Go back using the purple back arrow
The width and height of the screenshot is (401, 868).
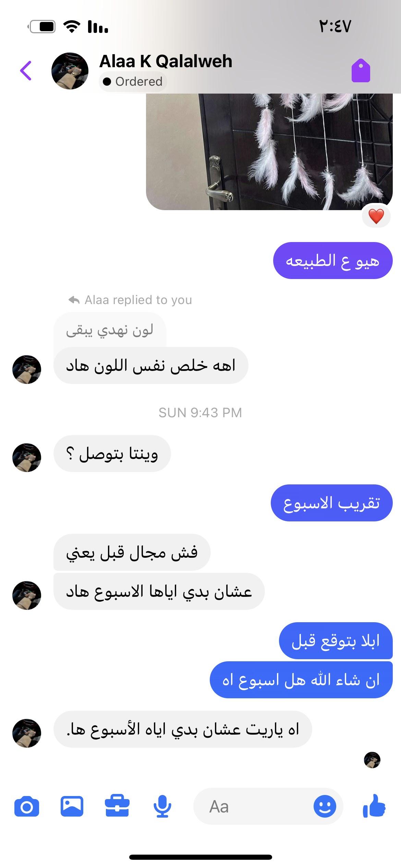coord(26,71)
